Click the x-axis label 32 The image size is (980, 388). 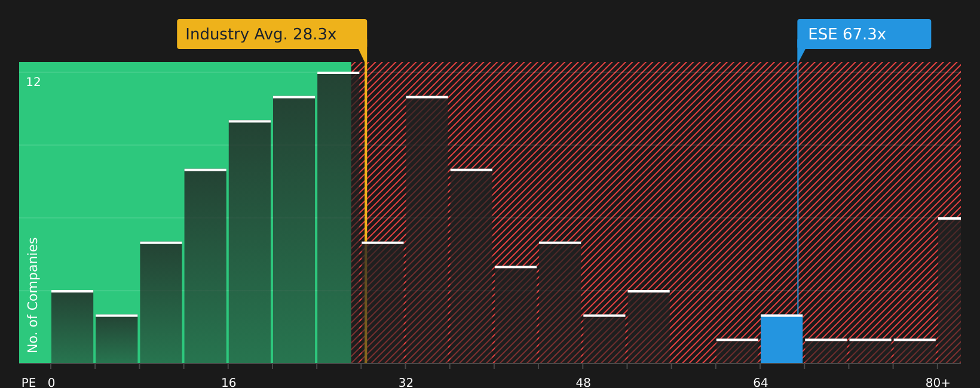coord(406,383)
